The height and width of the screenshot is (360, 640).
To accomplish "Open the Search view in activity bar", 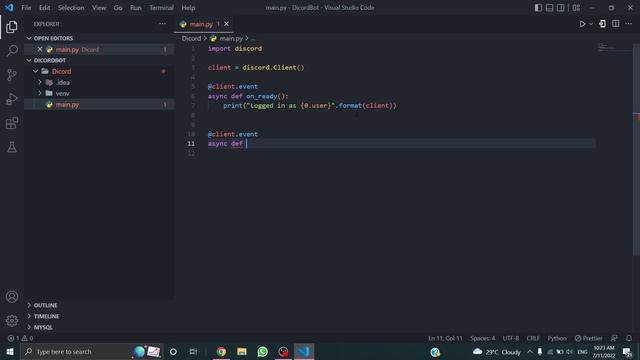I will point(12,51).
